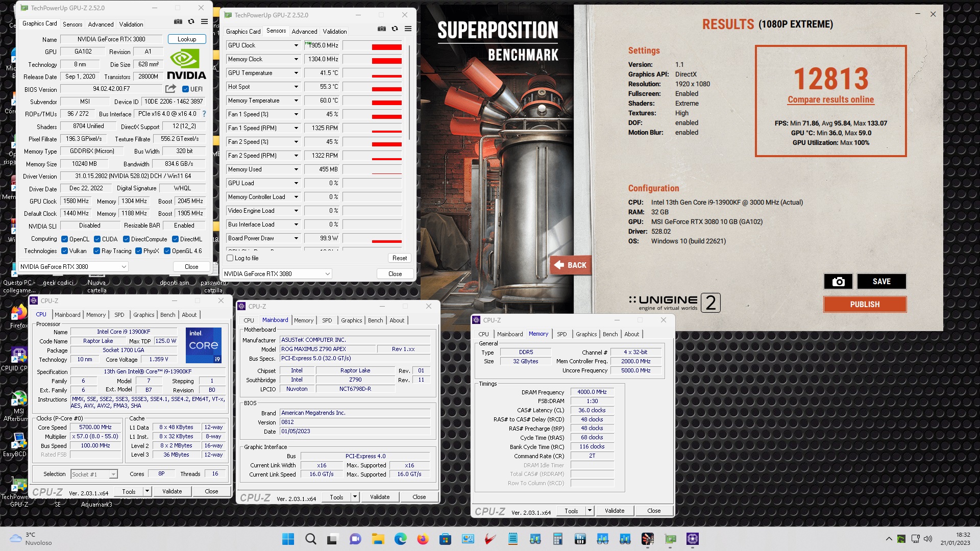Click SAVE button in Superposition

coord(881,282)
